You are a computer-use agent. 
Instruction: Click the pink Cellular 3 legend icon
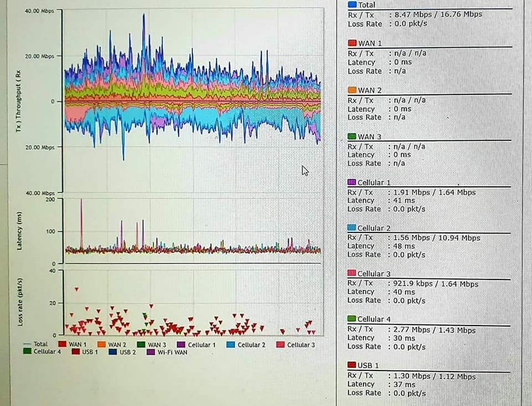(280, 344)
